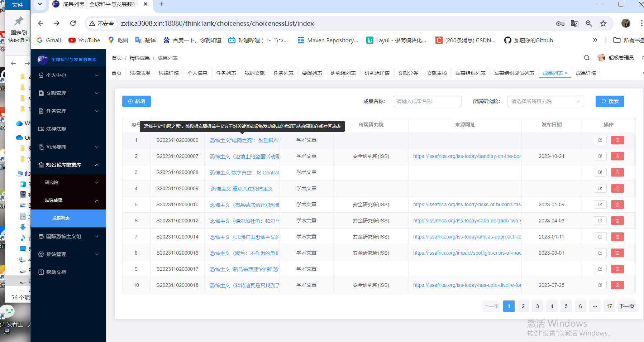
Task: Delete row S20231102000012
Action: (617, 221)
